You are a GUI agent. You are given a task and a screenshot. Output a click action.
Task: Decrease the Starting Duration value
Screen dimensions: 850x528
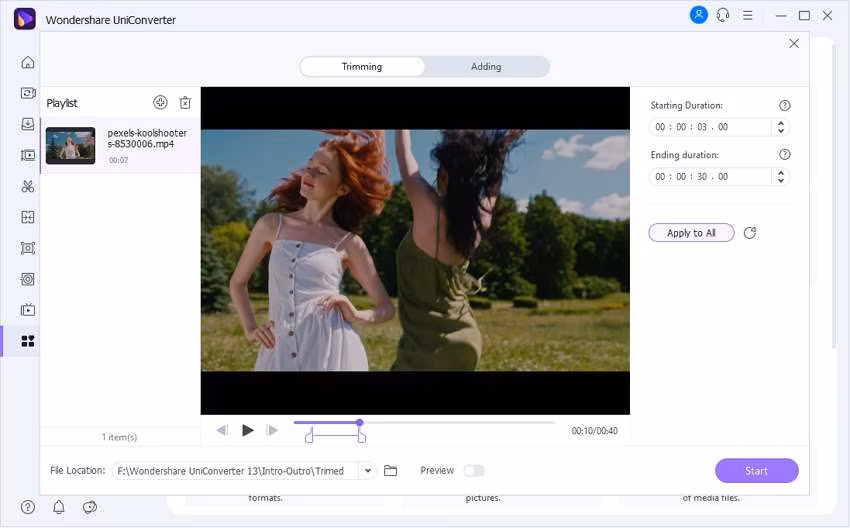781,131
